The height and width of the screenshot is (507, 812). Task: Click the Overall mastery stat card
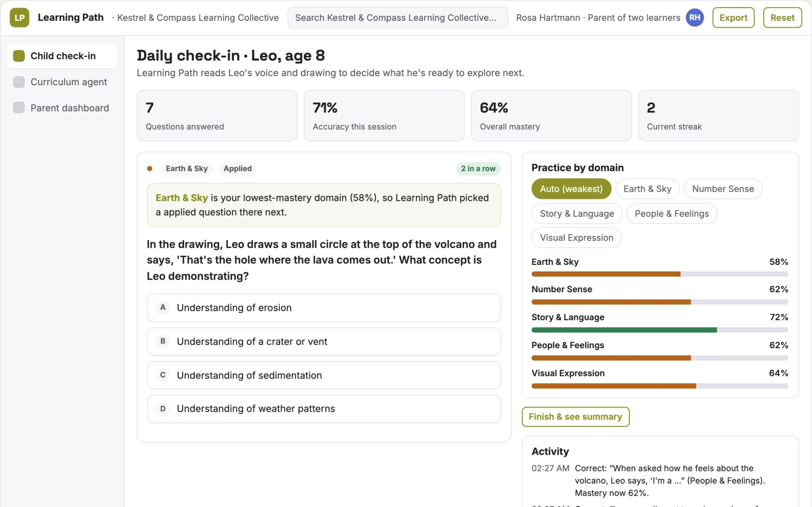(551, 116)
